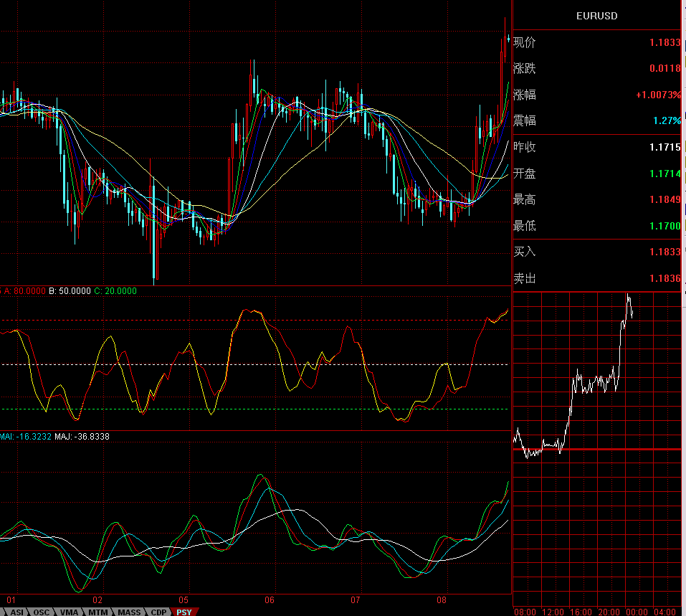The width and height of the screenshot is (686, 616).
Task: Select the CDP indicator tab
Action: [158, 612]
